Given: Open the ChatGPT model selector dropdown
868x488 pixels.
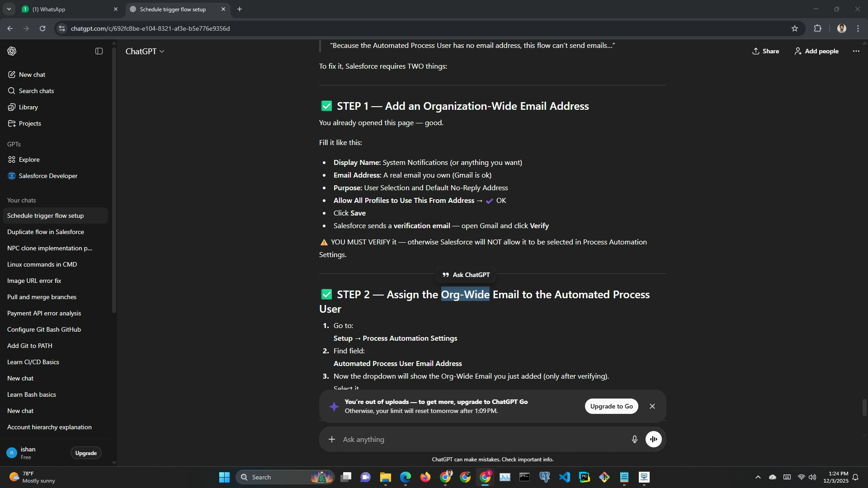Looking at the screenshot, I should (x=145, y=52).
